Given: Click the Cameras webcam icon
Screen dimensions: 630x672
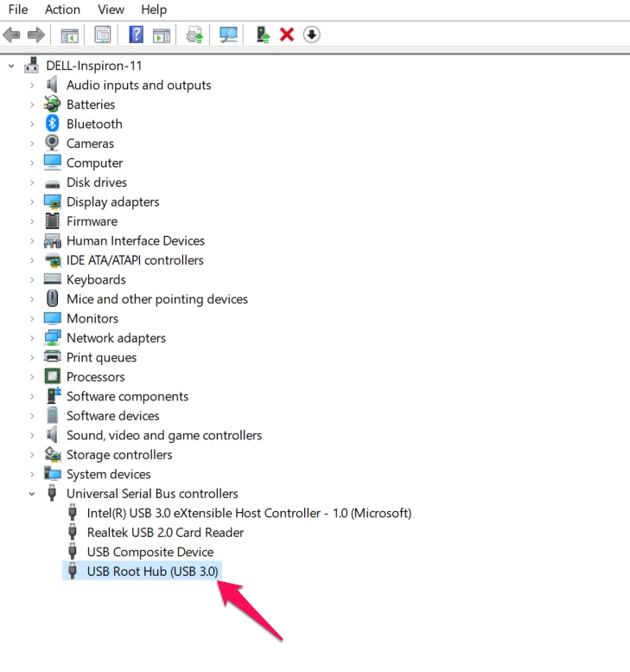Looking at the screenshot, I should pyautogui.click(x=52, y=144).
